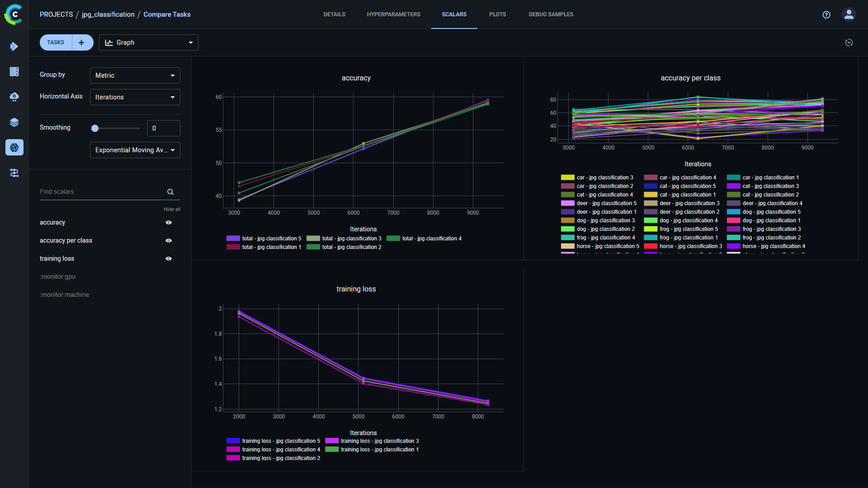The height and width of the screenshot is (488, 868).
Task: Click the user profile icon top right
Action: pyautogui.click(x=849, y=14)
